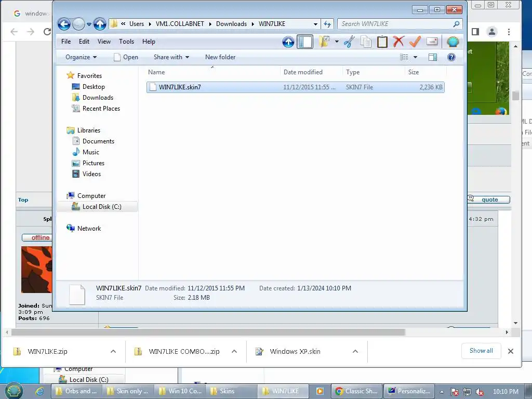Image resolution: width=532 pixels, height=399 pixels.
Task: Click the orange checkmark Properties icon
Action: coord(415,42)
